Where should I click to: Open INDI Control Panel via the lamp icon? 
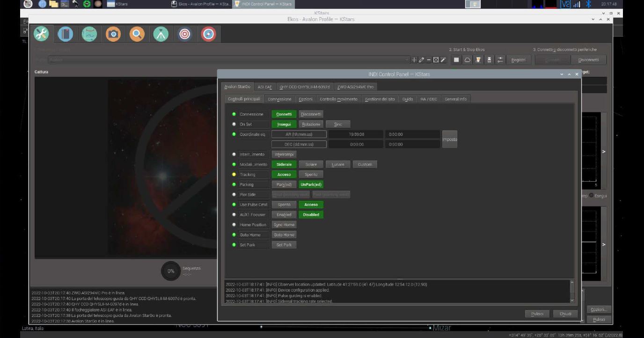click(x=479, y=60)
